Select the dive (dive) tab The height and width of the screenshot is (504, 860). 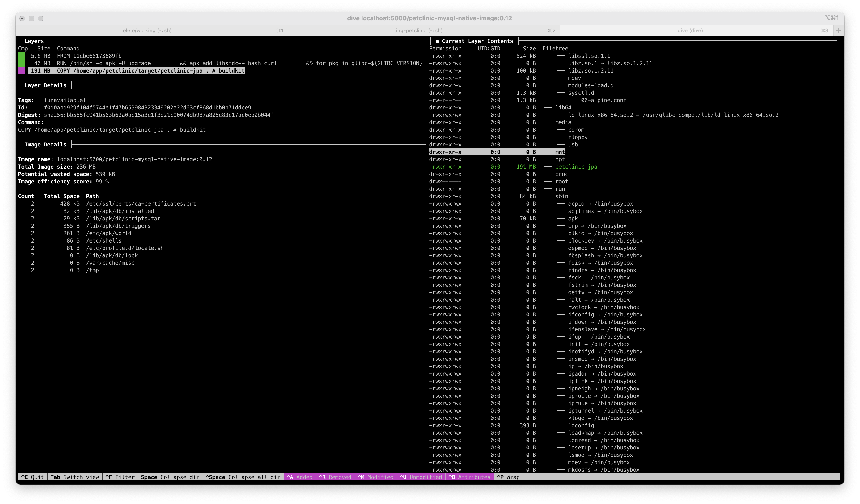tap(696, 30)
